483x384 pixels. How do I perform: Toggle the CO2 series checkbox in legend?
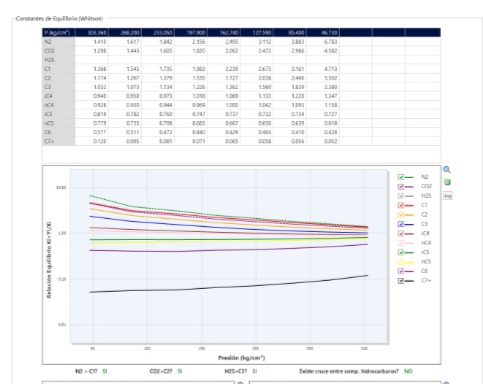[401, 187]
